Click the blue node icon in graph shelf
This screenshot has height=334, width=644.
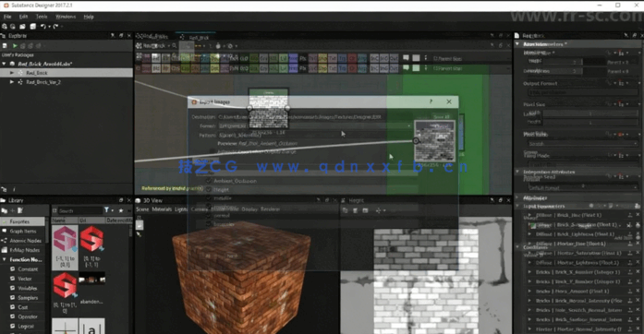[293, 58]
